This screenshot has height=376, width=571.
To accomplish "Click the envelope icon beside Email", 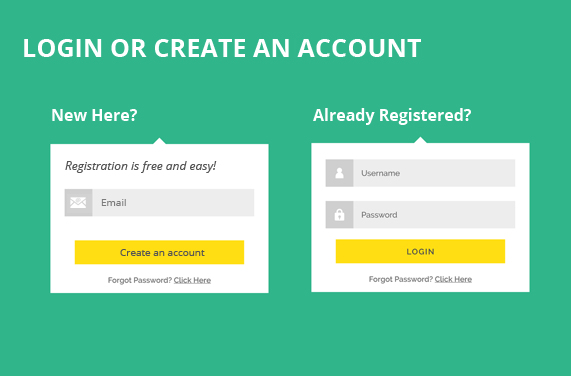I will coord(78,203).
